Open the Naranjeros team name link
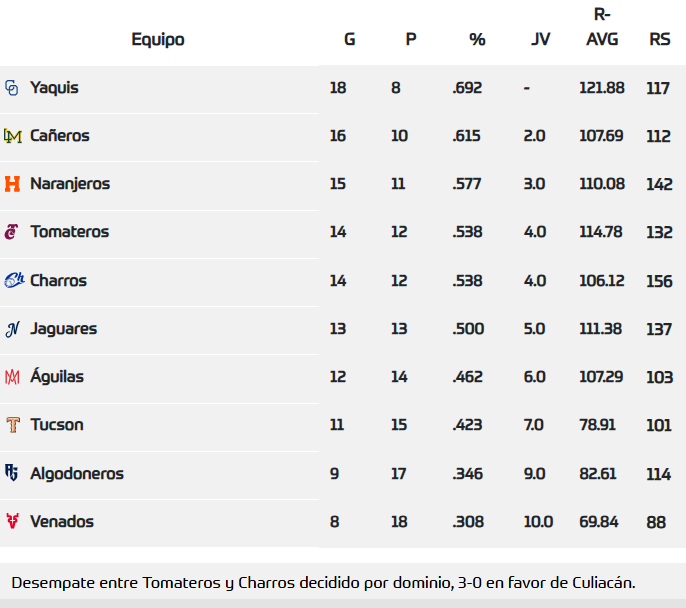This screenshot has width=686, height=608. (x=70, y=184)
